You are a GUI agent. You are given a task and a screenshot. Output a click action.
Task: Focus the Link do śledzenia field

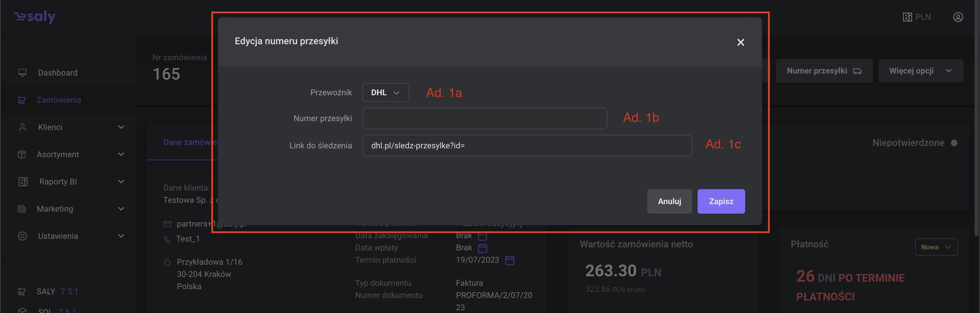pos(527,146)
